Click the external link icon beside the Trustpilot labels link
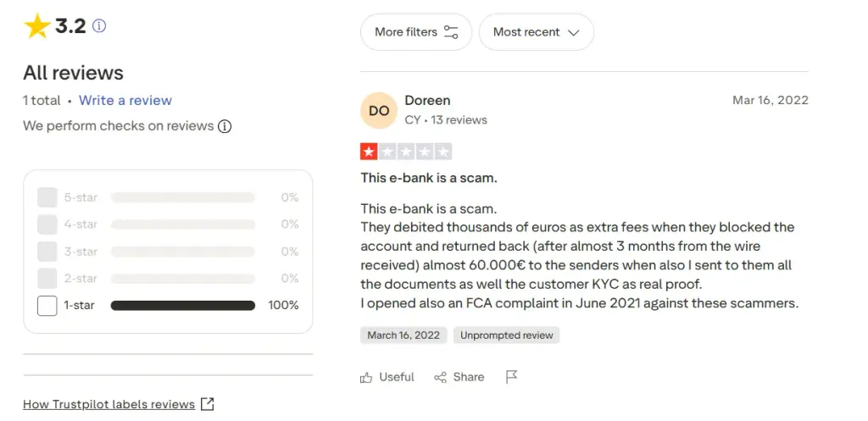This screenshot has width=868, height=421. click(x=207, y=404)
